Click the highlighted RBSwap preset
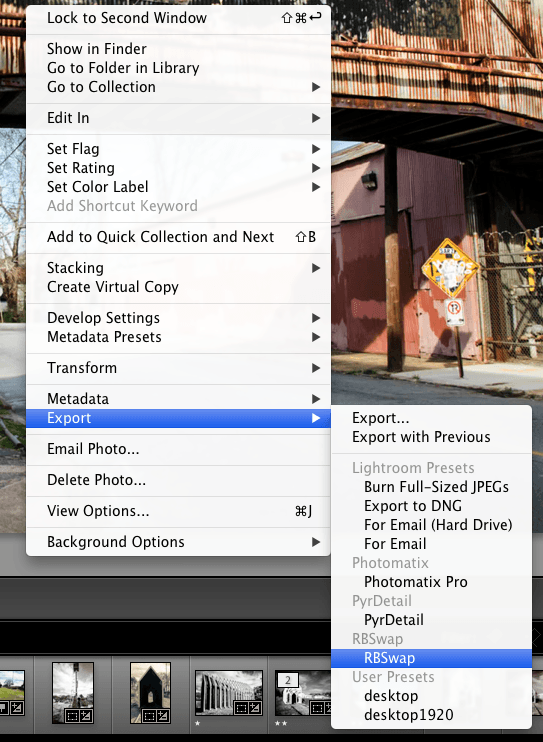The height and width of the screenshot is (742, 543). click(x=431, y=658)
